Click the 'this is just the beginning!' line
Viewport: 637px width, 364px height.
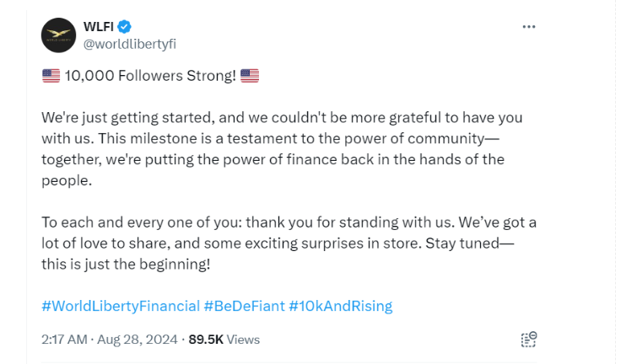(126, 265)
